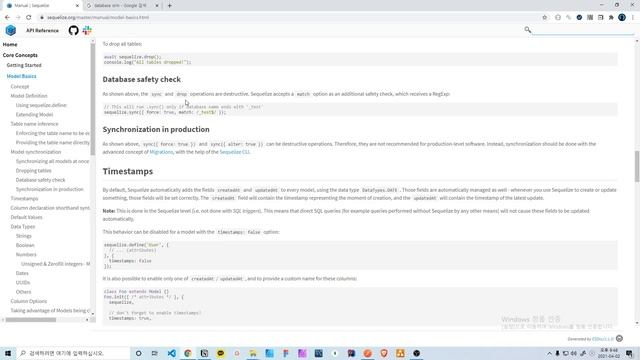Select Model Basics in the sidebar

(21, 76)
